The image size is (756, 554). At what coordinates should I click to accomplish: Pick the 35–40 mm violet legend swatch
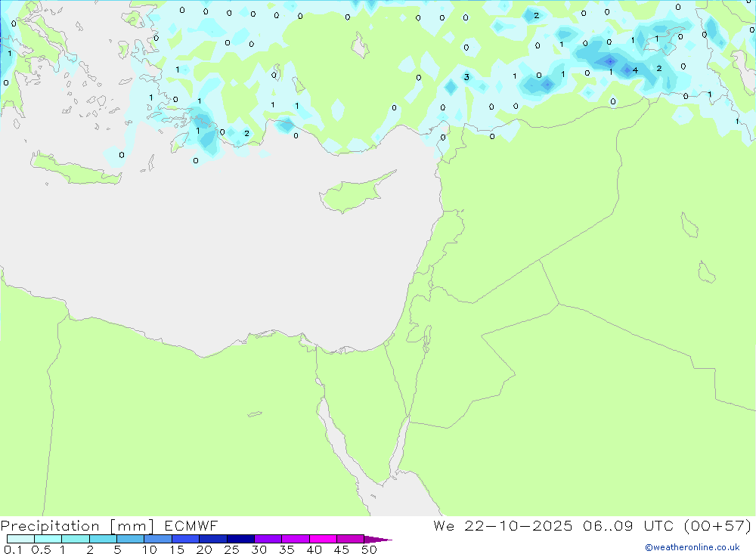296,539
